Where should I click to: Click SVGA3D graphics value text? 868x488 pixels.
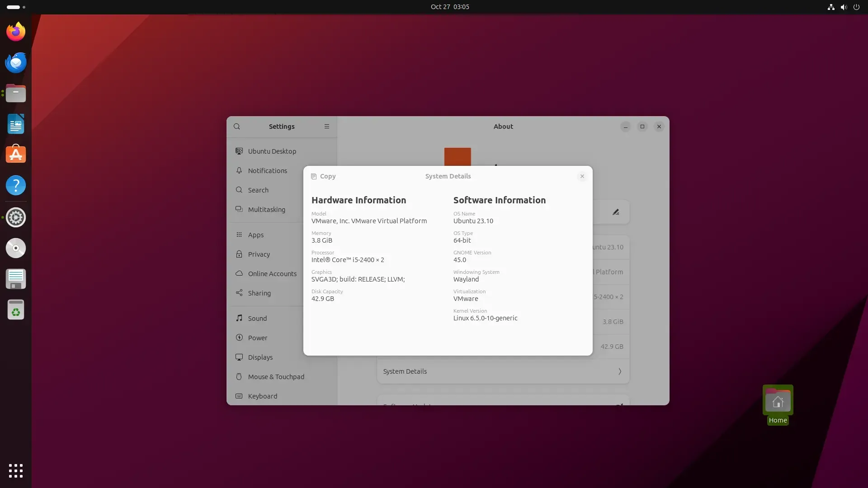coord(358,279)
